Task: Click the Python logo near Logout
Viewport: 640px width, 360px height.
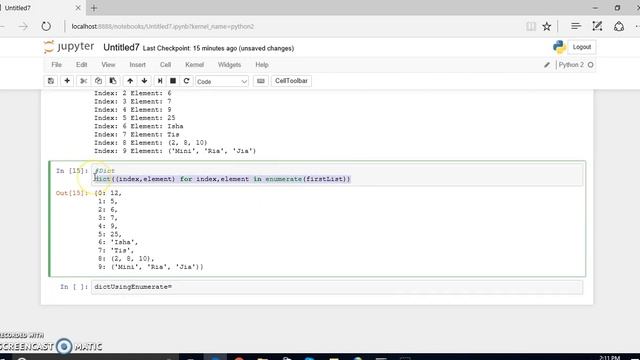Action: pyautogui.click(x=559, y=47)
